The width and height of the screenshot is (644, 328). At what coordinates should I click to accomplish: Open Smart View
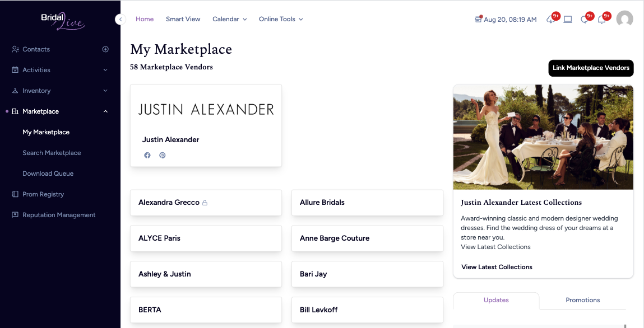click(x=183, y=19)
